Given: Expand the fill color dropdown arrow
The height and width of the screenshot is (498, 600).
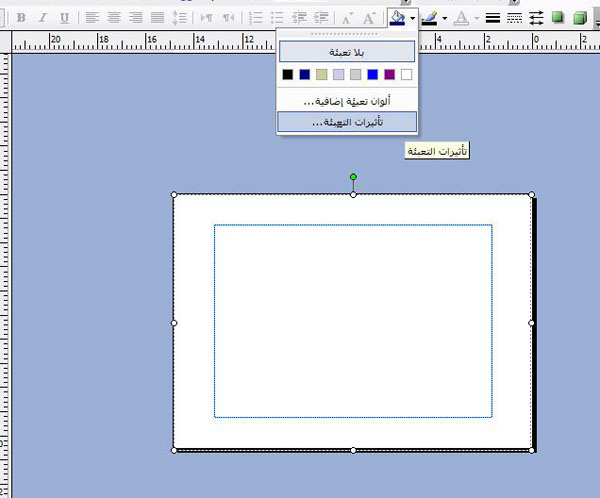Looking at the screenshot, I should 412,18.
